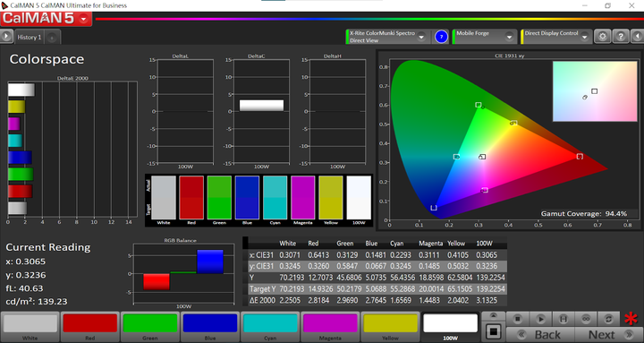Expand the Mobile Forge source dropdown

coord(509,37)
